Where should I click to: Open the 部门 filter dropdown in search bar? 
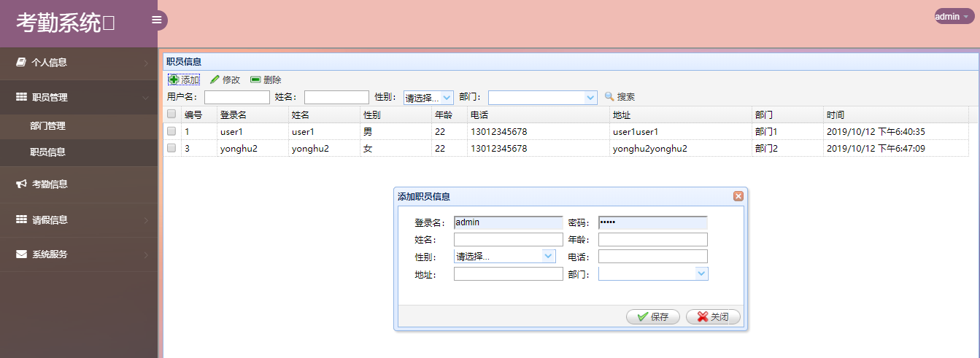[x=591, y=97]
